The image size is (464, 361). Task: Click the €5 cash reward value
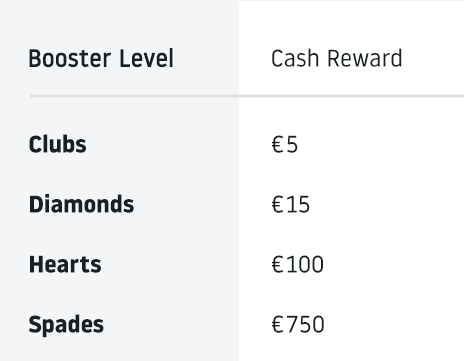point(285,145)
